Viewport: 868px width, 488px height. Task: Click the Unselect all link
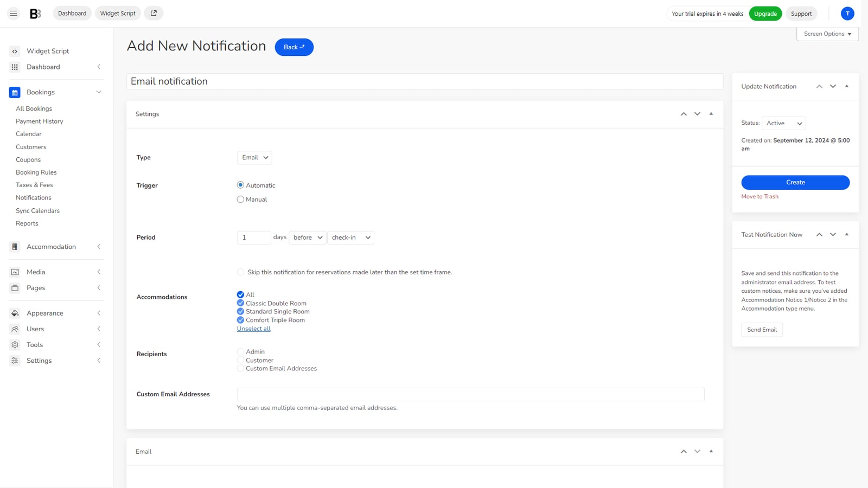click(253, 328)
